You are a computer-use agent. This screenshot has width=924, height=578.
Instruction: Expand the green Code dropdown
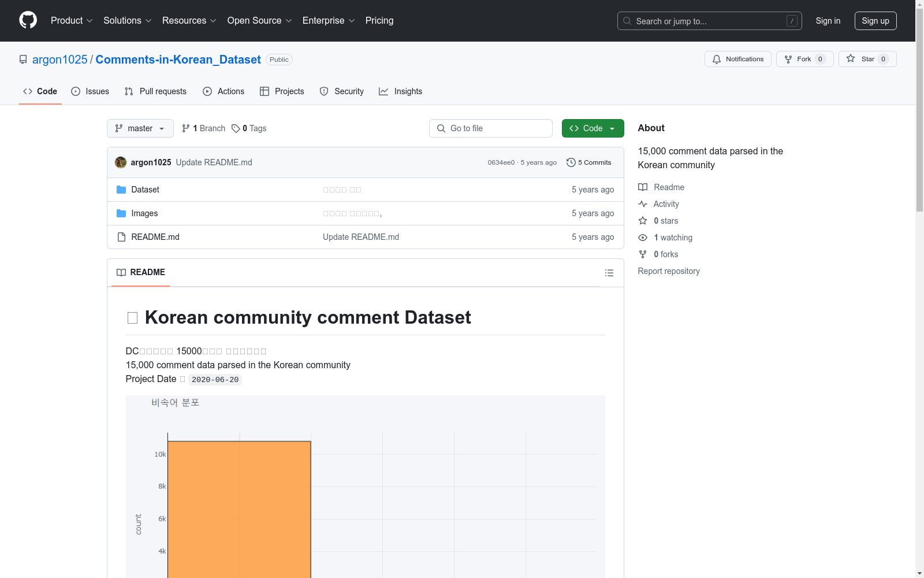(x=593, y=128)
